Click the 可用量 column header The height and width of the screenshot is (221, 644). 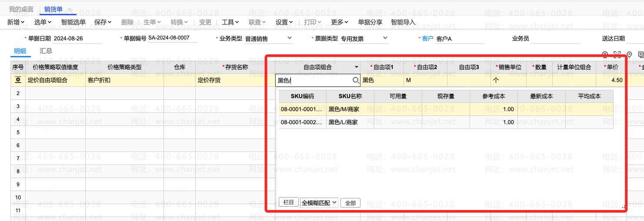(398, 96)
